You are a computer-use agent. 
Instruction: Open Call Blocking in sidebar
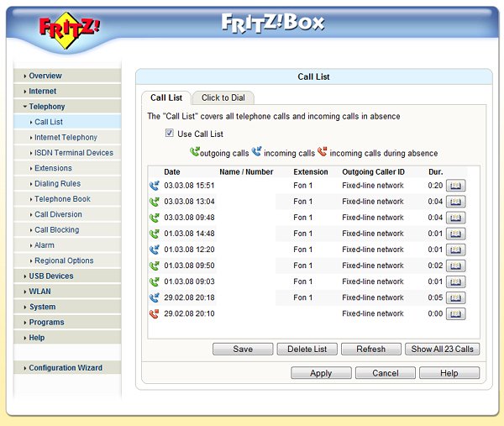point(56,229)
